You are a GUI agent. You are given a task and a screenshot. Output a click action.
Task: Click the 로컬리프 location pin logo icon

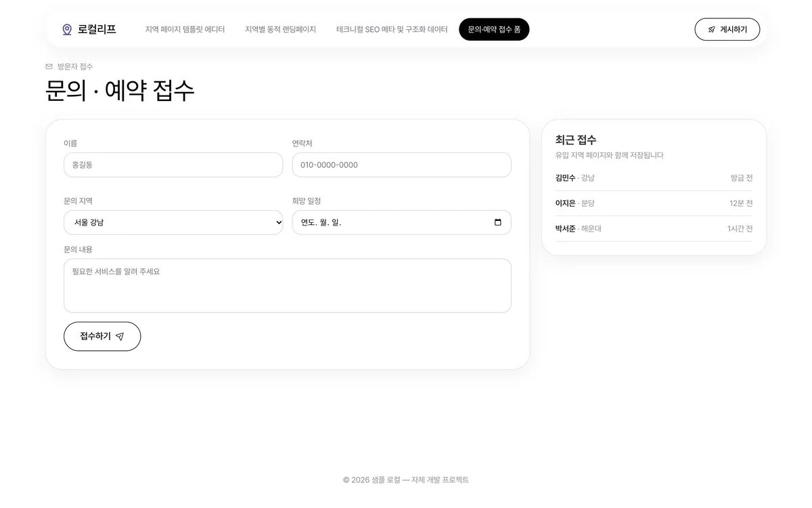[x=67, y=30]
